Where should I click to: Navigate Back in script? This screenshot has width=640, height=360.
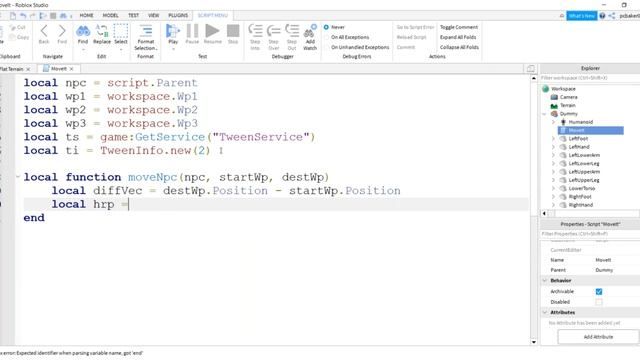[44, 31]
